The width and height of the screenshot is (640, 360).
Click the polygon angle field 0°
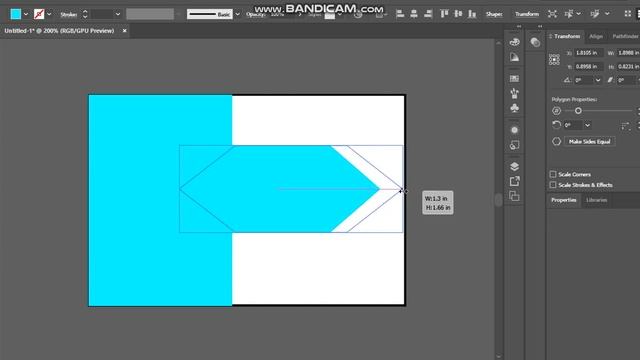tap(573, 125)
